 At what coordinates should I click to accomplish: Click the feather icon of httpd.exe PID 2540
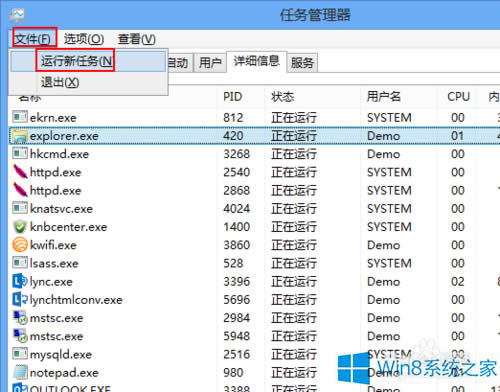pyautogui.click(x=20, y=172)
